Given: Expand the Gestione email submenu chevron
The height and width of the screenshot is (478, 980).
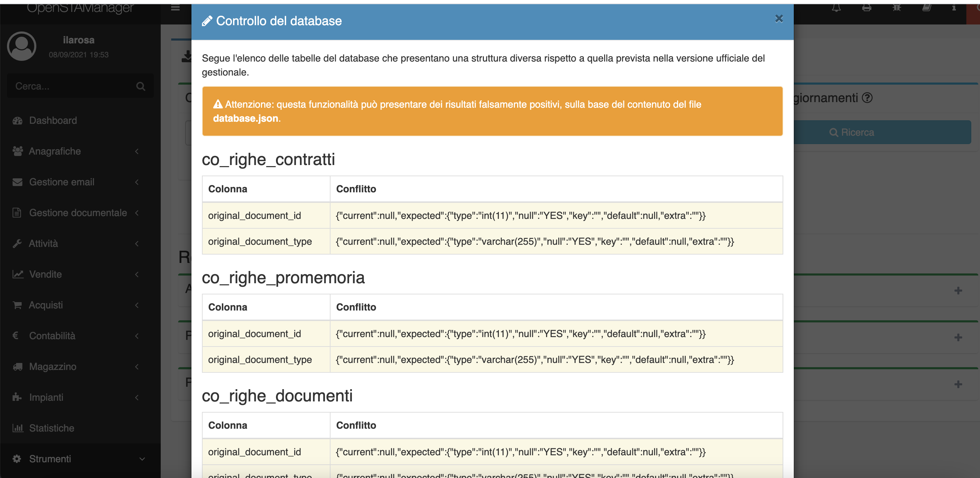Looking at the screenshot, I should (137, 182).
